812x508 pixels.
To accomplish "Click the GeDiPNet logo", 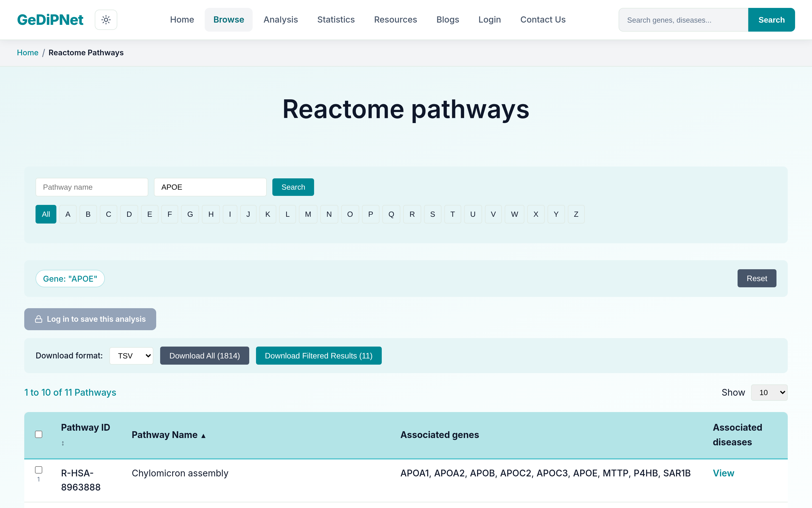I will tap(50, 20).
